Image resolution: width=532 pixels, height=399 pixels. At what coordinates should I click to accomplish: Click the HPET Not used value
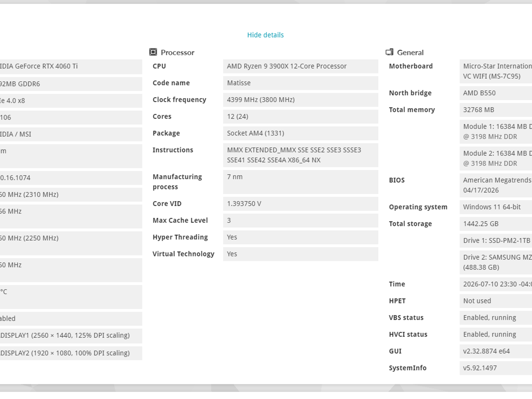click(496, 301)
